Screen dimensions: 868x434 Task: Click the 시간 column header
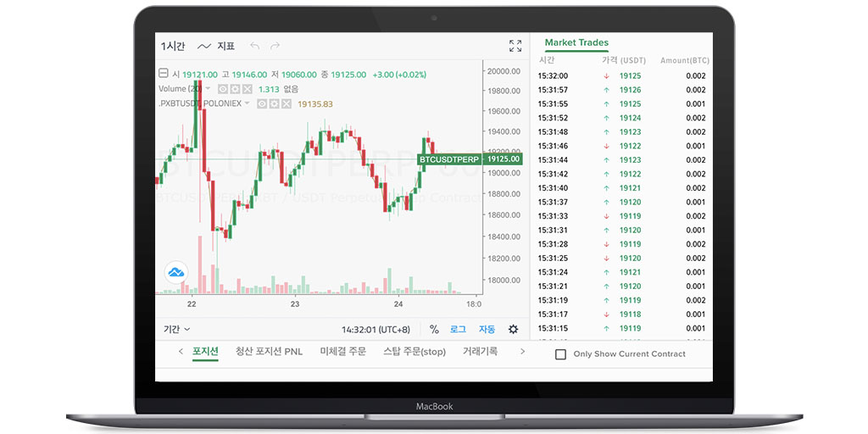point(547,60)
